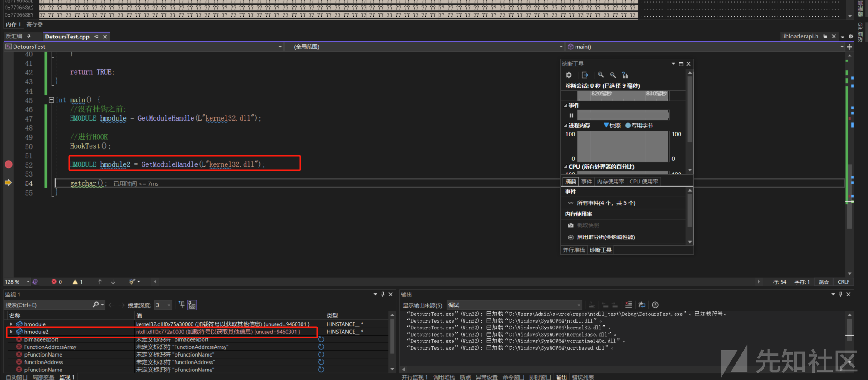The height and width of the screenshot is (380, 868).
Task: Expand the hmodule watch entry
Action: pos(11,324)
